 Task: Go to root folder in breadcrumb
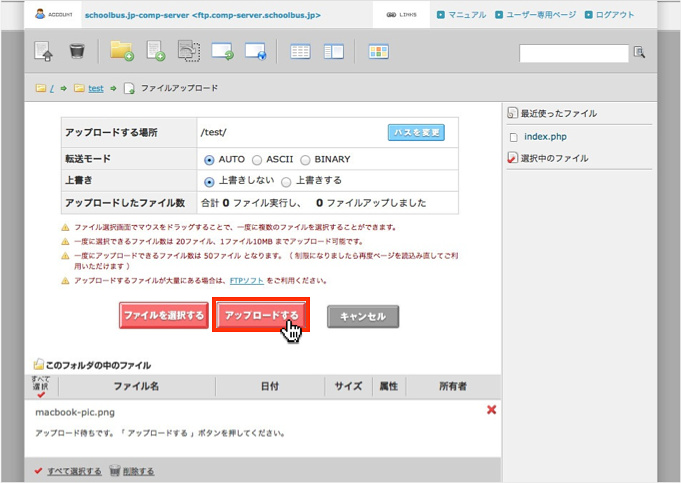[x=52, y=89]
